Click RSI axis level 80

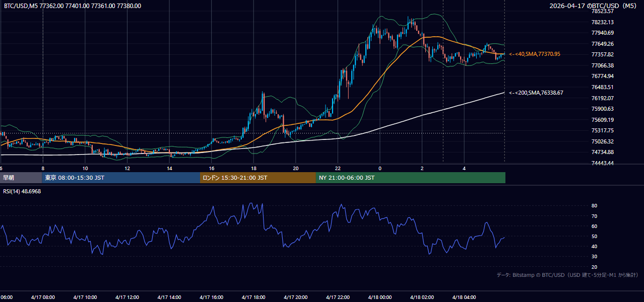(x=594, y=206)
